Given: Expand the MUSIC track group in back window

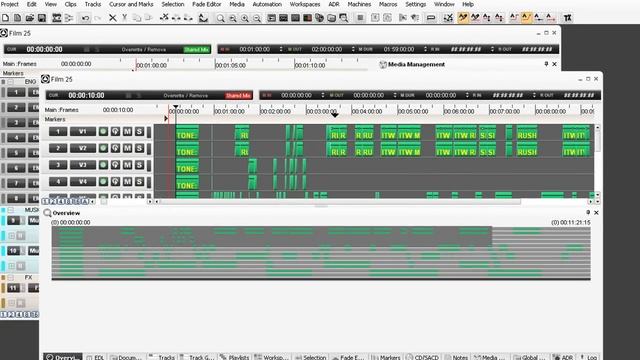Looking at the screenshot, I should tap(11, 210).
